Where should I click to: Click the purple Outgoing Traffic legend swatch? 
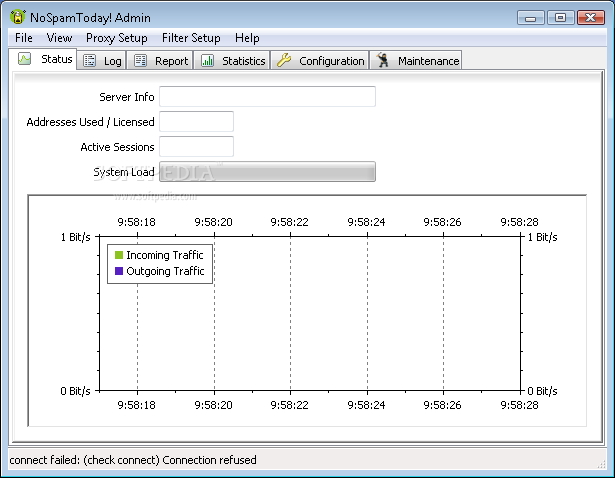pyautogui.click(x=119, y=271)
